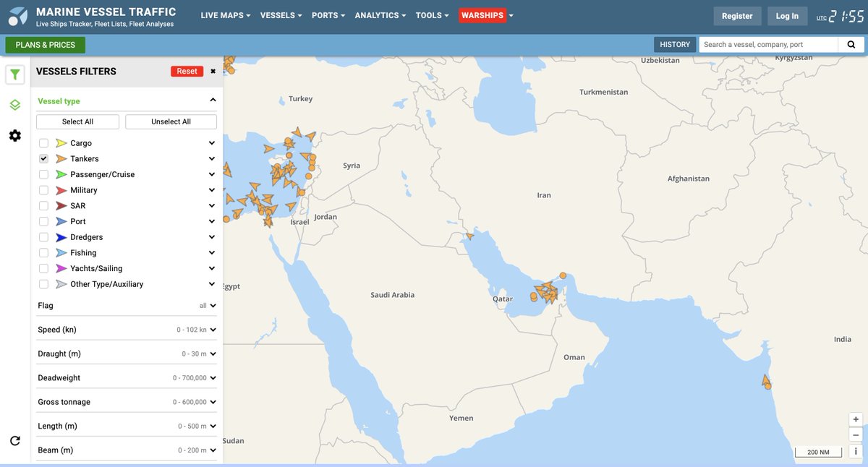Expand the Cargo subtype chevron
The image size is (868, 467).
(x=212, y=143)
